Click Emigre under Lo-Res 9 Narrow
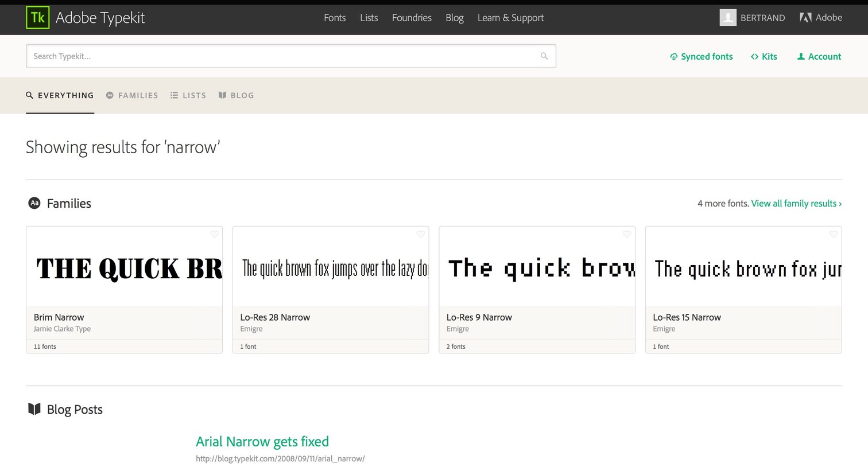Viewport: 868px width, 467px height. [x=458, y=329]
